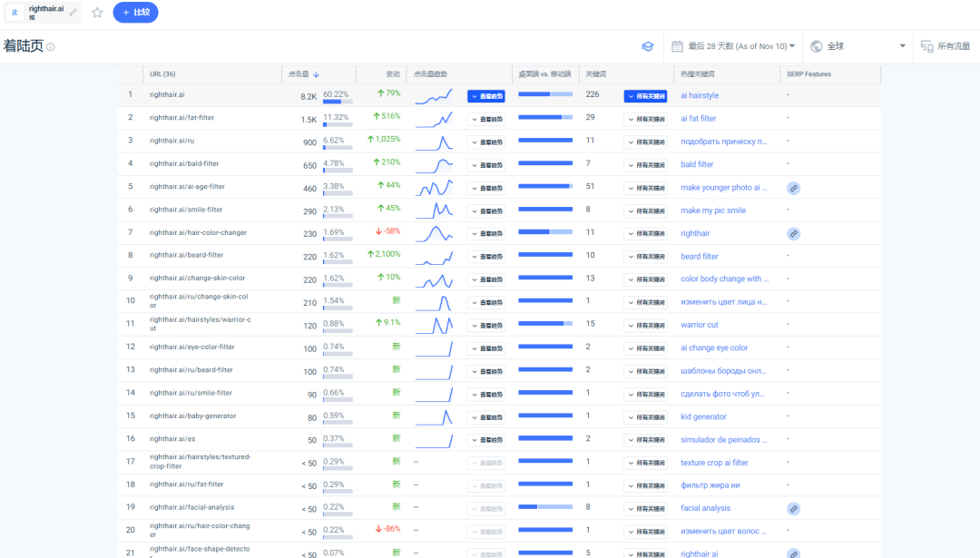The image size is (980, 558).
Task: Click desktop vs mobile bar for righthair.ai
Action: point(545,94)
